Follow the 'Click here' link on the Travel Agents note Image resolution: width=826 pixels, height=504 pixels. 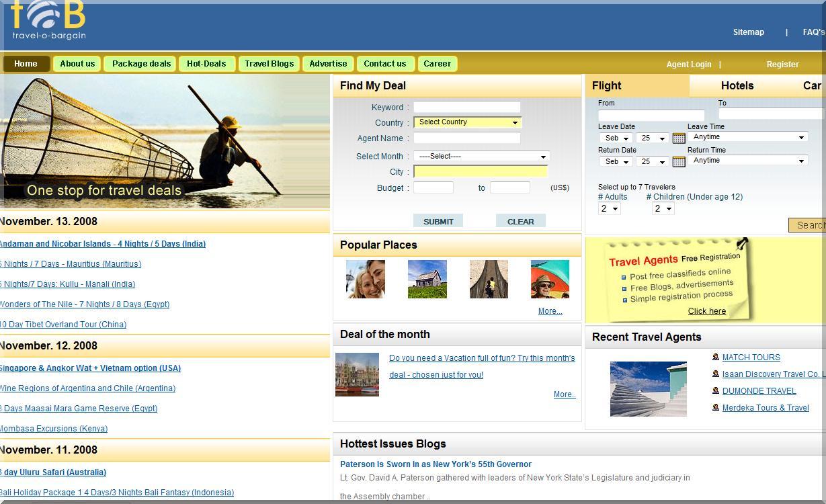(x=706, y=311)
